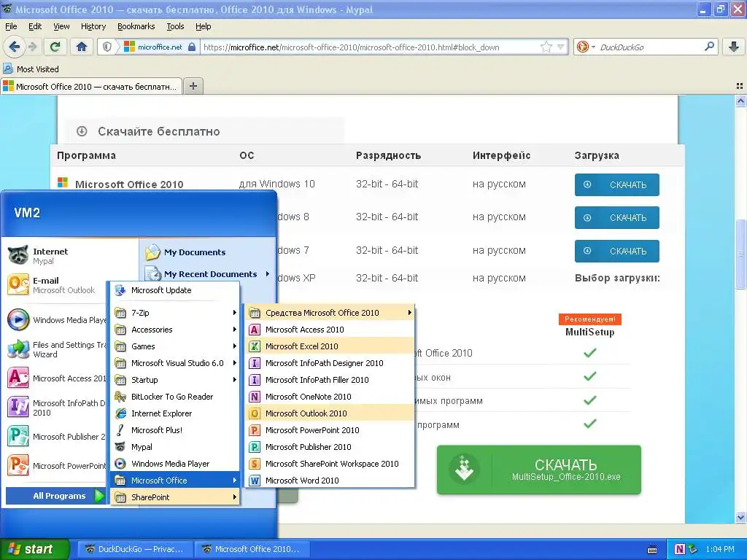Open Microsoft Plus! entry
This screenshot has height=560, width=747.
point(175,430)
